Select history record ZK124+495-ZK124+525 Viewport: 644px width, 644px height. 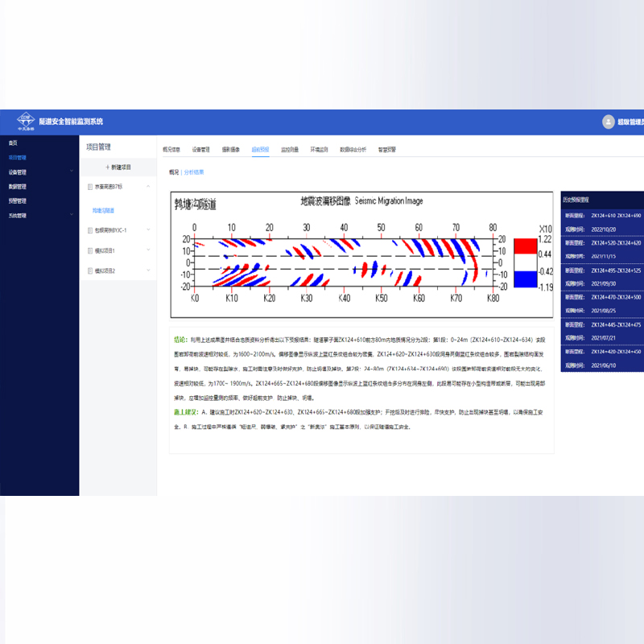pos(616,270)
